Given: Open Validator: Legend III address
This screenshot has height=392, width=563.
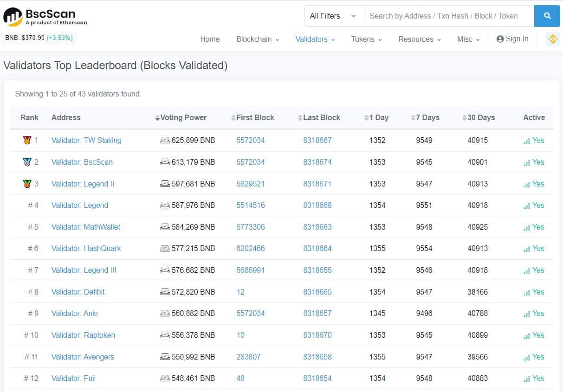Looking at the screenshot, I should pyautogui.click(x=84, y=270).
